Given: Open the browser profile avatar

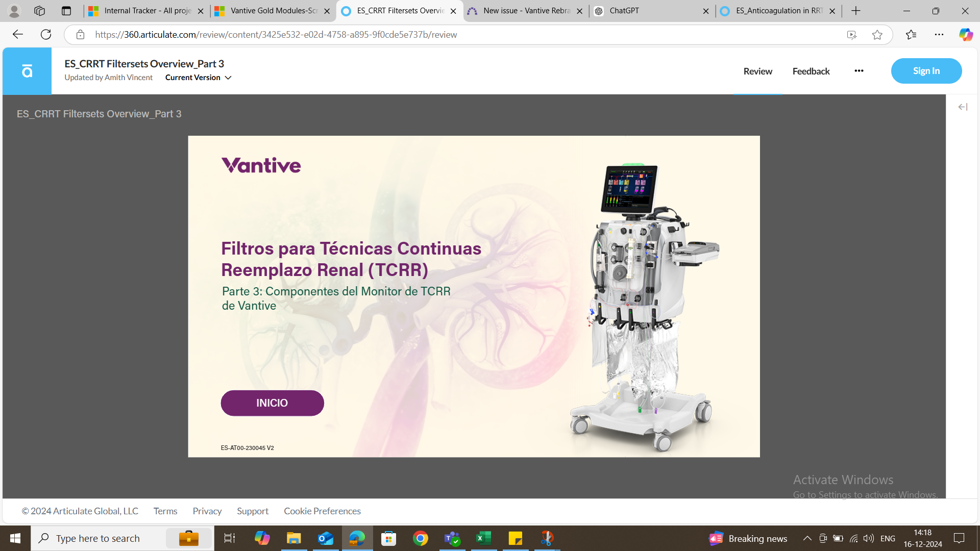Looking at the screenshot, I should click(14, 11).
